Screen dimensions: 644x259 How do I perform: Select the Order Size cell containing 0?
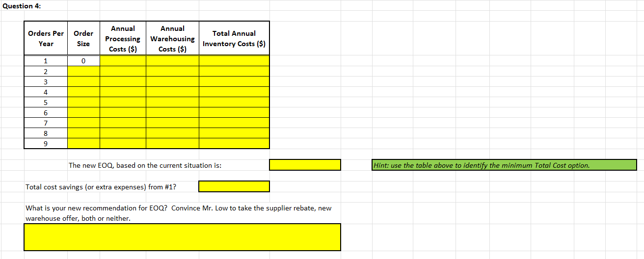(x=83, y=61)
